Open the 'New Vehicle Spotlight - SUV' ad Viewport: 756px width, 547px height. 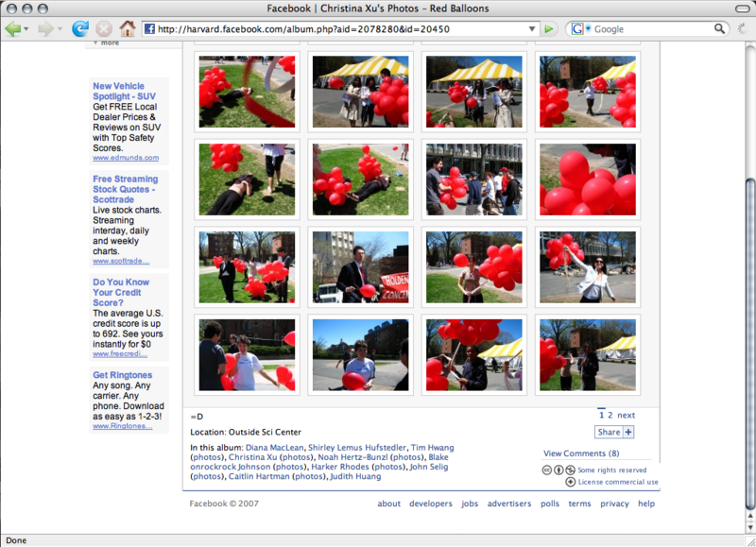(x=124, y=91)
